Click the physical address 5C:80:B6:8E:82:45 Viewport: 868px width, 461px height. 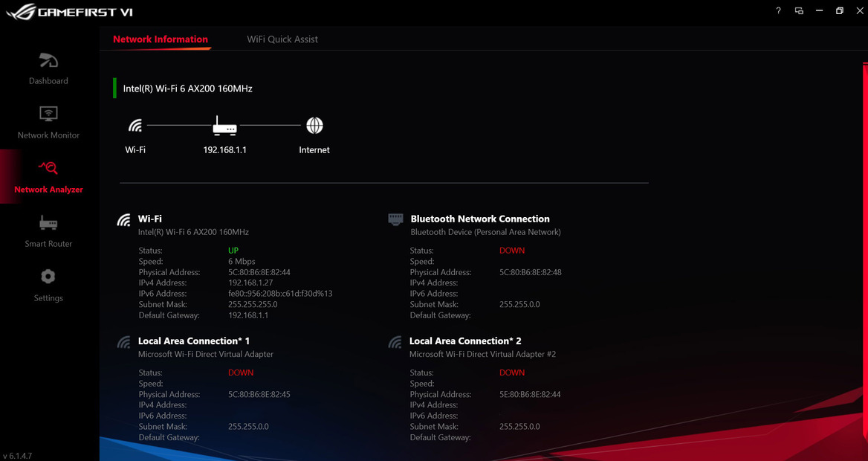(x=259, y=395)
